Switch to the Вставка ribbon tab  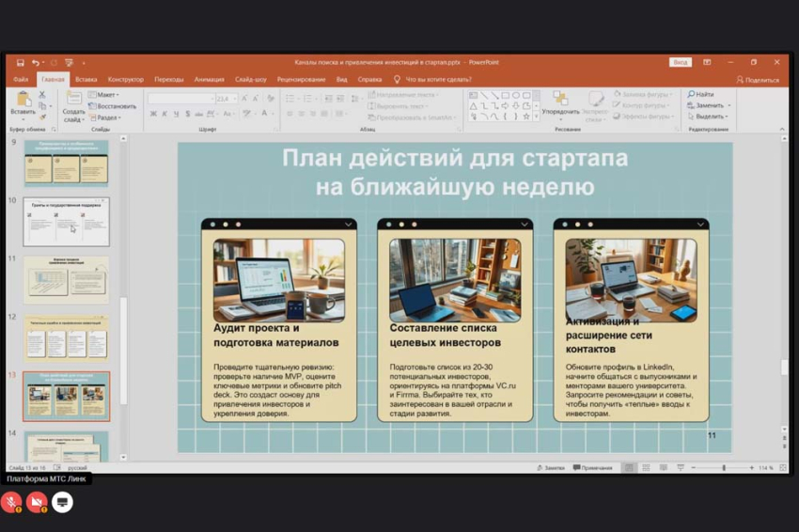pyautogui.click(x=86, y=80)
